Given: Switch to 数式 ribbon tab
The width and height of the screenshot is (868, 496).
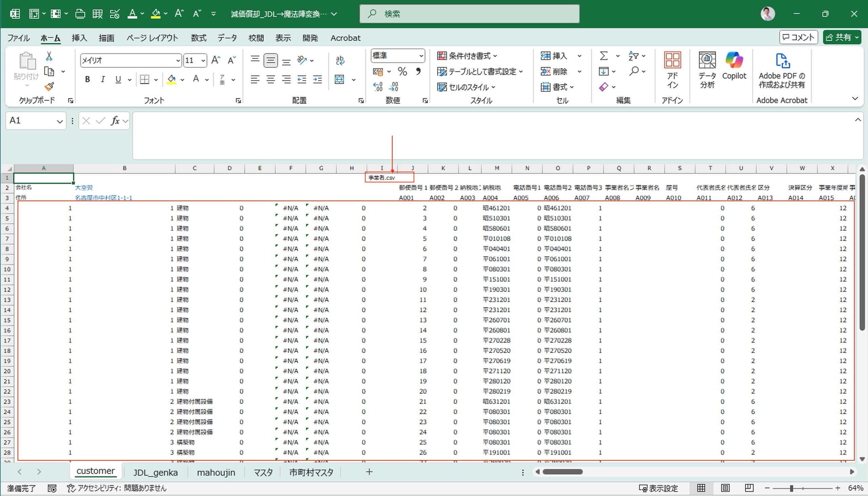Looking at the screenshot, I should (x=198, y=38).
